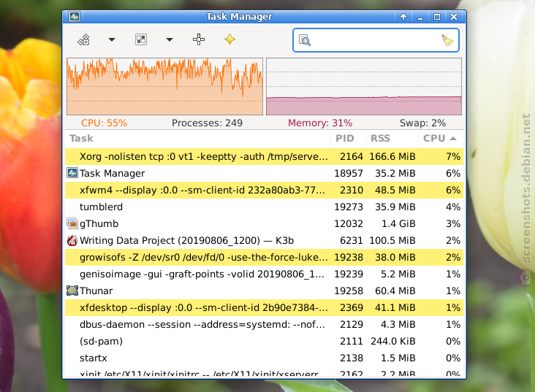Click the Task Manager title bar icon
The image size is (535, 392).
[x=75, y=16]
